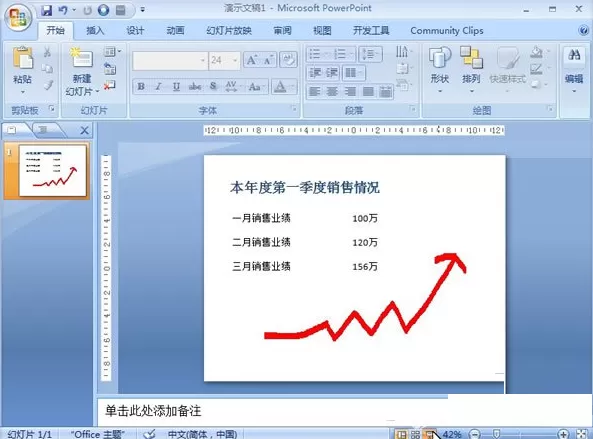The height and width of the screenshot is (439, 593).
Task: Apply text shadow (S) formatting
Action: (213, 87)
